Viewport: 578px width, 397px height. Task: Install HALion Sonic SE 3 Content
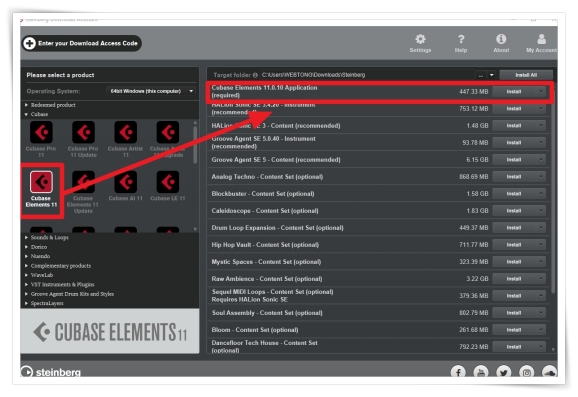pyautogui.click(x=514, y=126)
